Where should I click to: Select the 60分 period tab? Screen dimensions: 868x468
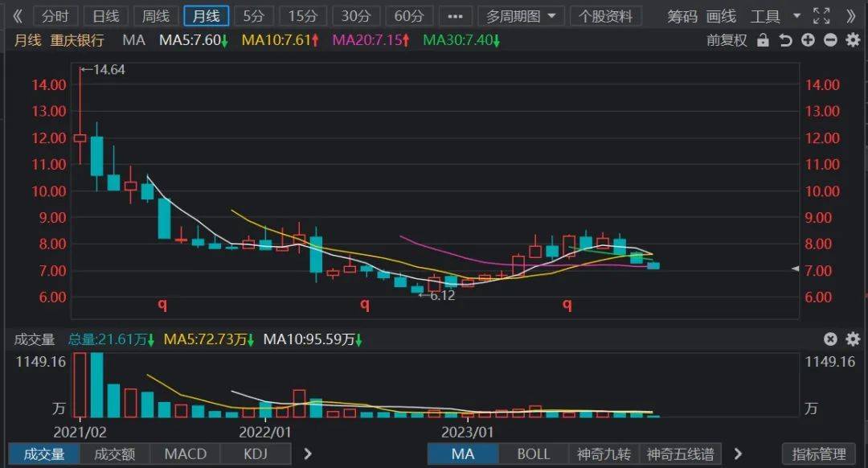[408, 17]
